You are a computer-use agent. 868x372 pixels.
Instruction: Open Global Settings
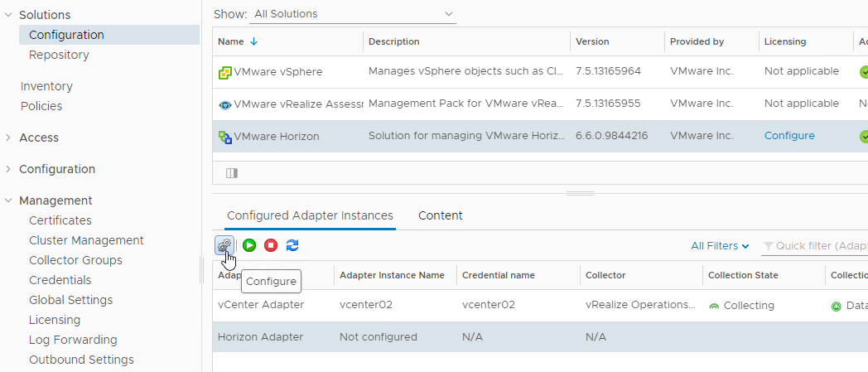[x=71, y=300]
